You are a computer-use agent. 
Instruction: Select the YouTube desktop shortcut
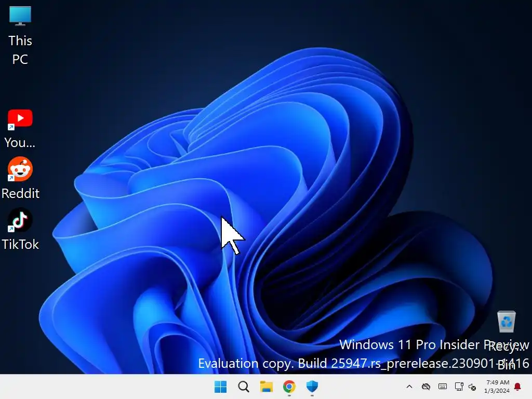pos(20,129)
